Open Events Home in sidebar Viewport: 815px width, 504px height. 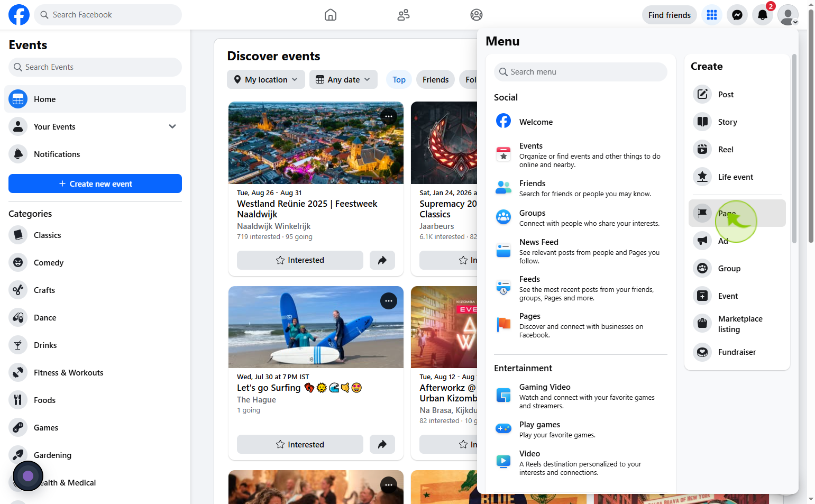tap(95, 99)
